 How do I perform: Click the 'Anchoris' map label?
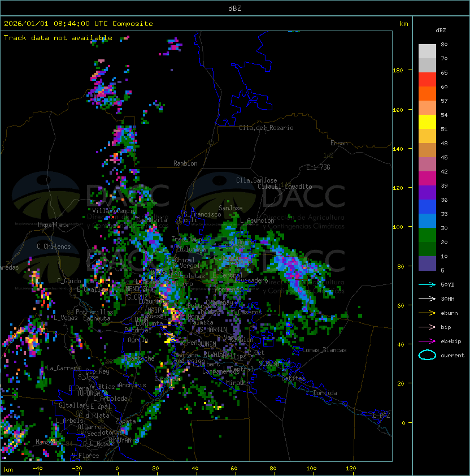coord(132,385)
